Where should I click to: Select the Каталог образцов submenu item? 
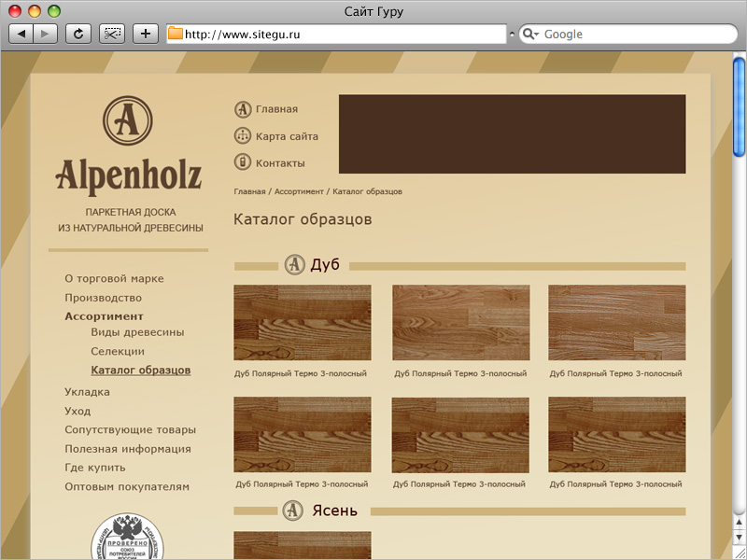141,371
